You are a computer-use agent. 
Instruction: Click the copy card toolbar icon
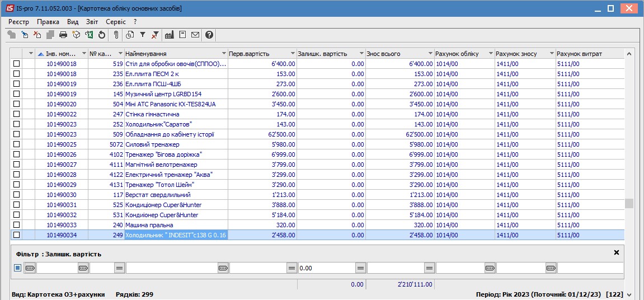[50, 35]
